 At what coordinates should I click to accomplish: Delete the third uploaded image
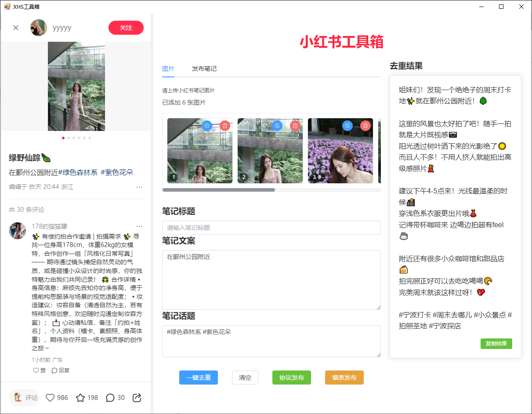click(366, 126)
